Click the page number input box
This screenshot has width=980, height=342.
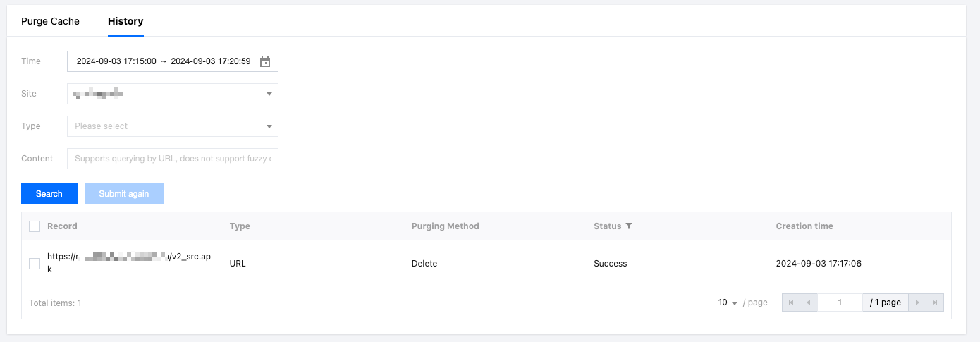point(840,303)
